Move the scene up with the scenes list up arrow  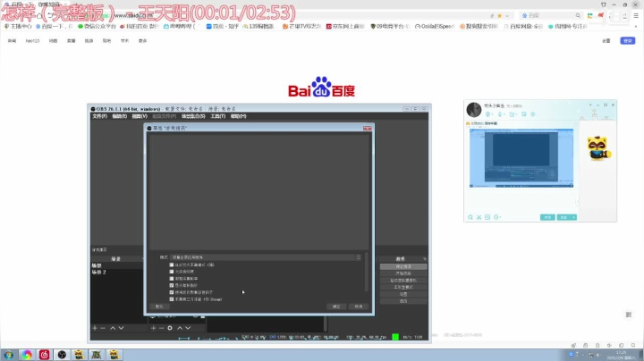pyautogui.click(x=113, y=328)
